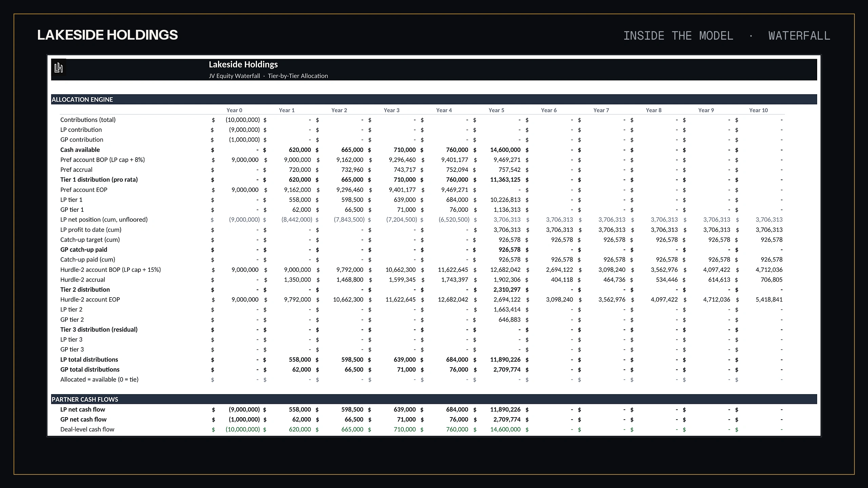This screenshot has width=868, height=488.
Task: Select the Year 5 column header
Action: (x=496, y=110)
